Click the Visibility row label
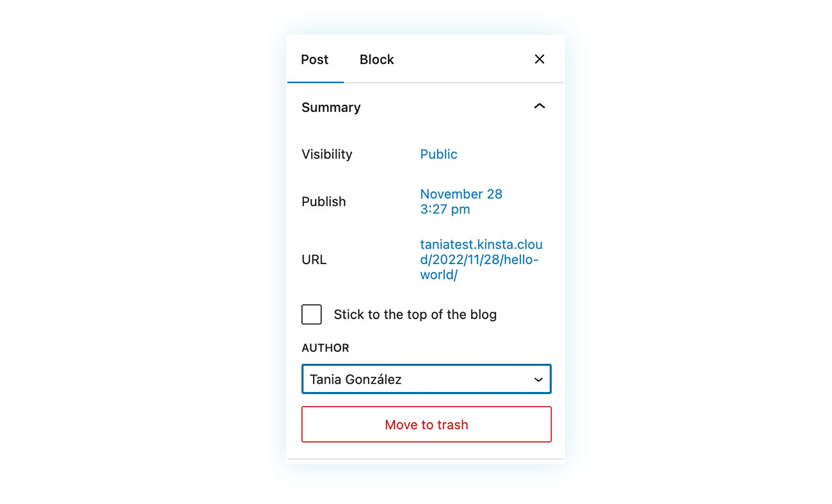832x504 pixels. click(327, 154)
